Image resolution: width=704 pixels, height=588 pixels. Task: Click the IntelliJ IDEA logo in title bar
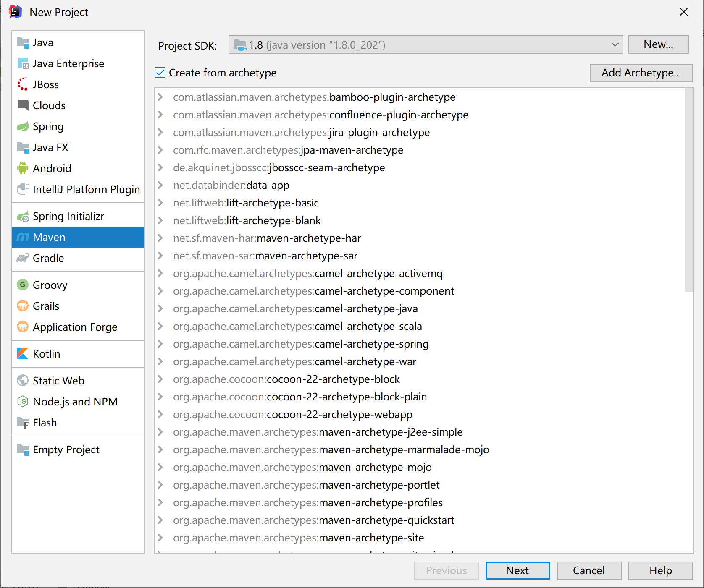(15, 12)
